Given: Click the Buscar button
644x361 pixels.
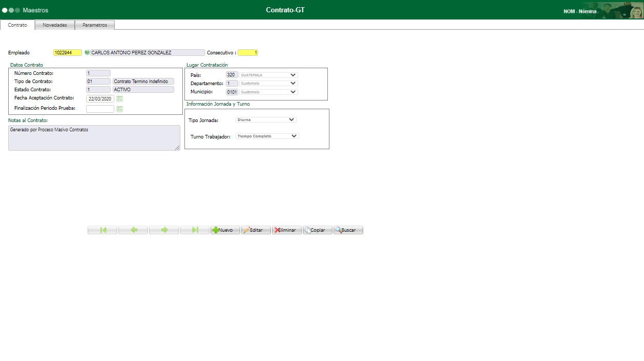Looking at the screenshot, I should pyautogui.click(x=348, y=230).
